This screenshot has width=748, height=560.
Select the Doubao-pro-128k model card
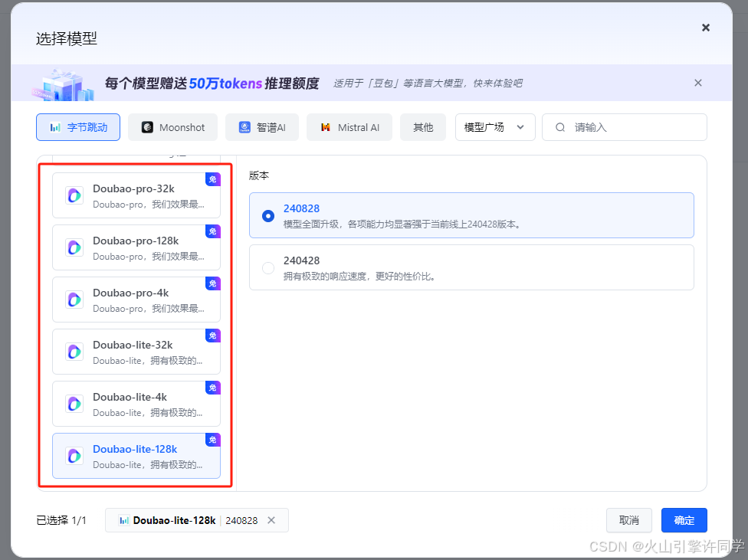pyautogui.click(x=136, y=247)
